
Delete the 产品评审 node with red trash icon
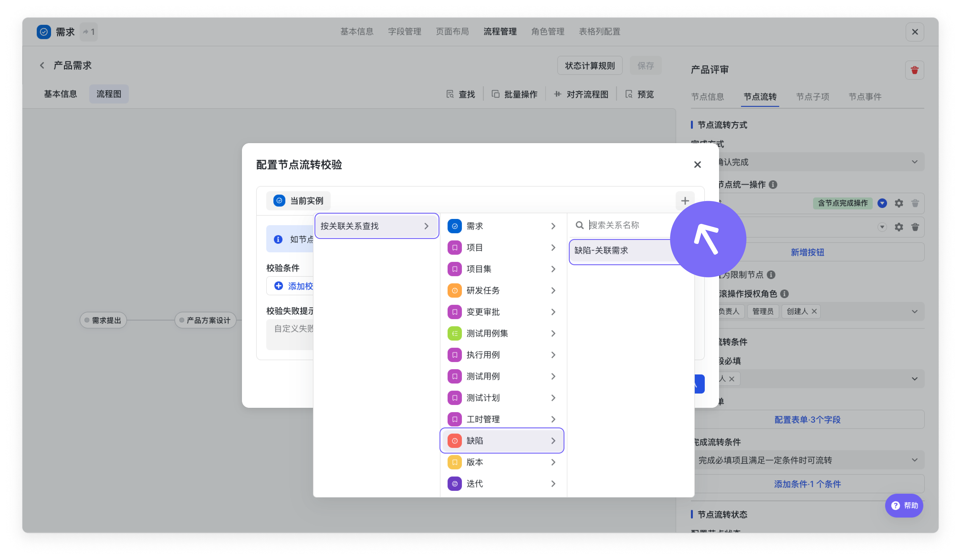point(914,70)
